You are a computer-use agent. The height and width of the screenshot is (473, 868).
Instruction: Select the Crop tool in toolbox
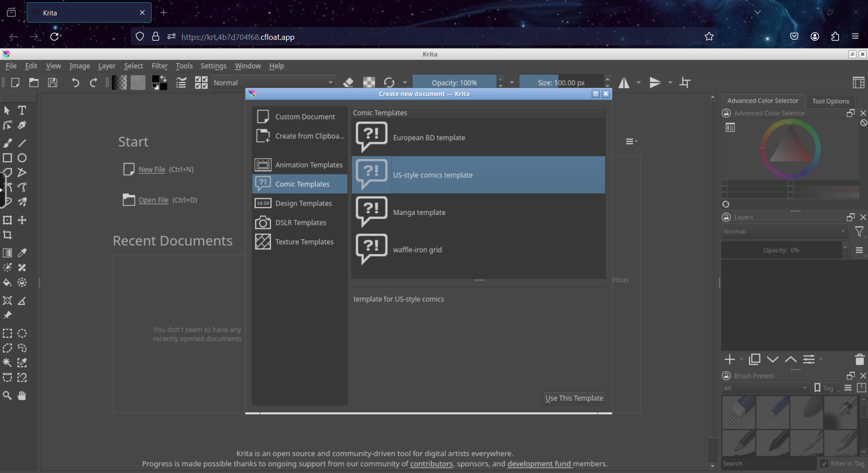(x=7, y=235)
